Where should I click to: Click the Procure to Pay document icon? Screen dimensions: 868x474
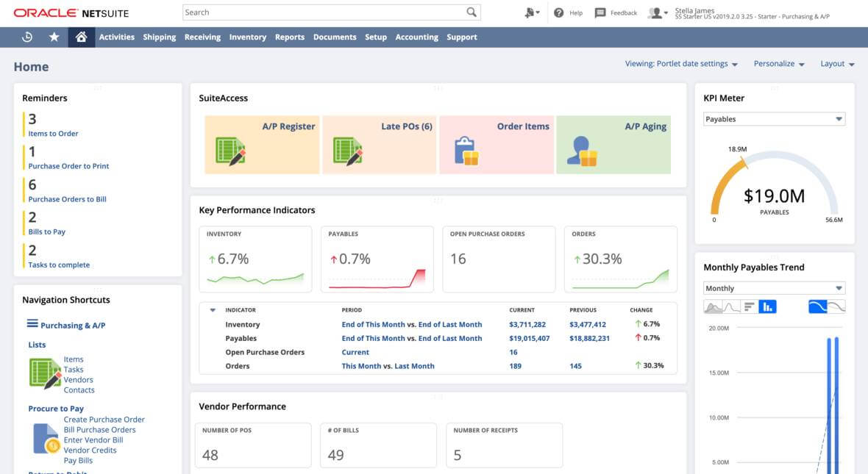click(x=46, y=439)
